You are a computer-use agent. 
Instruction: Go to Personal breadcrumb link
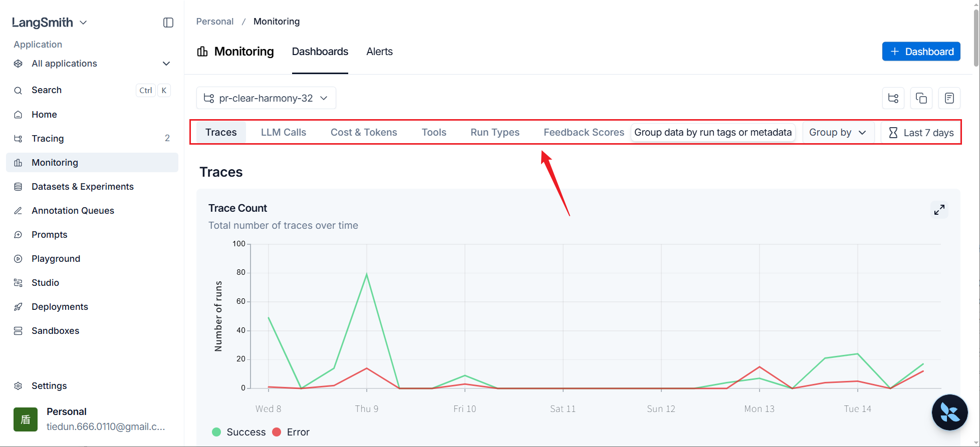click(x=215, y=22)
